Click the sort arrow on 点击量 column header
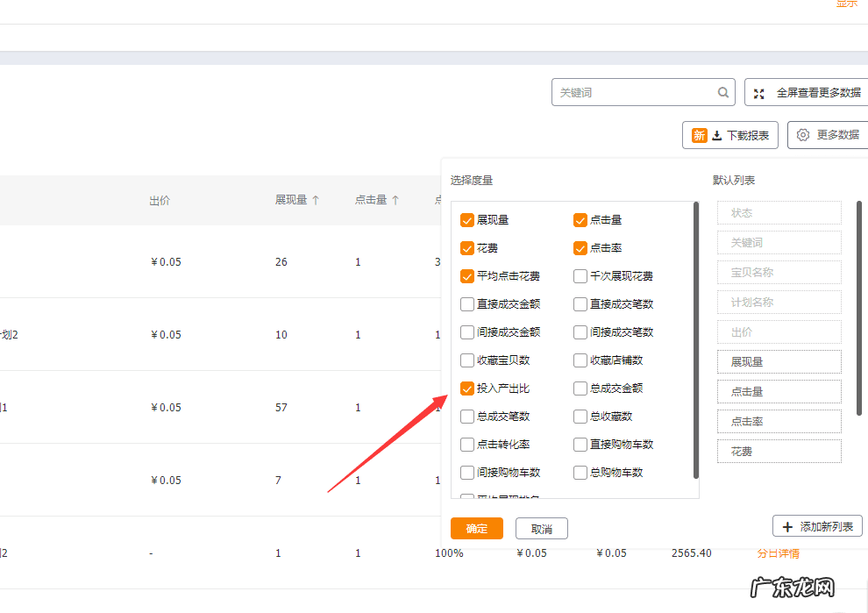Screen dimensions: 868x613 pyautogui.click(x=394, y=199)
